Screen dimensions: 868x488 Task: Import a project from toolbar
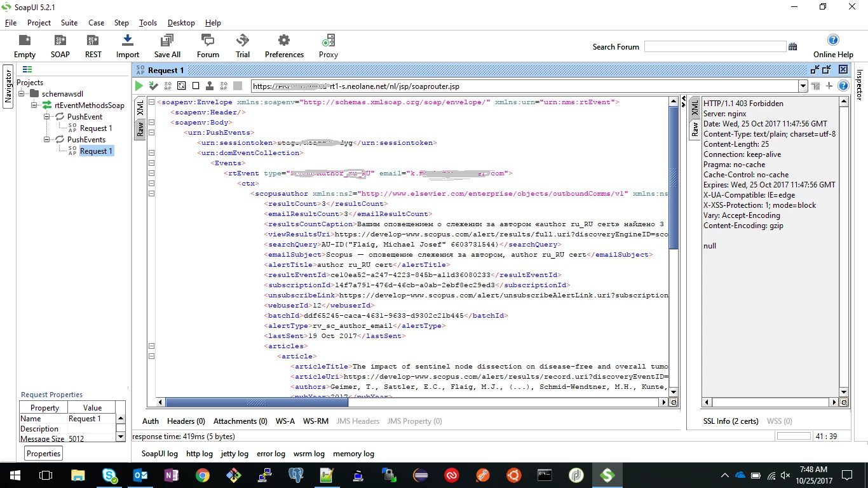(x=128, y=46)
